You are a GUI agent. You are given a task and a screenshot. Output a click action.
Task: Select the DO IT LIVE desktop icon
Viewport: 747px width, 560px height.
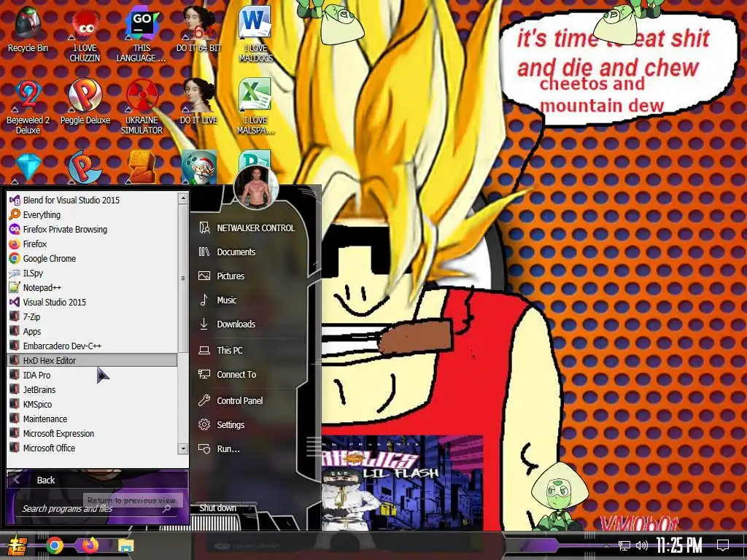pos(198,102)
